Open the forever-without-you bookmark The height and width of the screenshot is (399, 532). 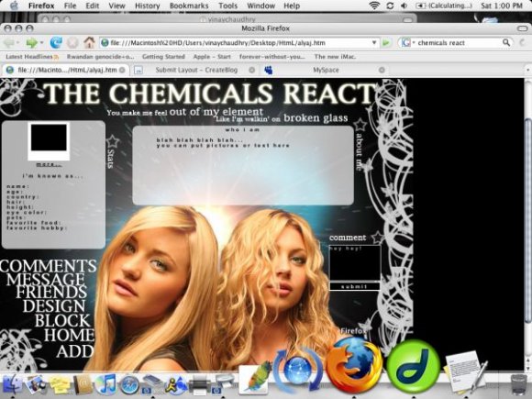point(272,57)
